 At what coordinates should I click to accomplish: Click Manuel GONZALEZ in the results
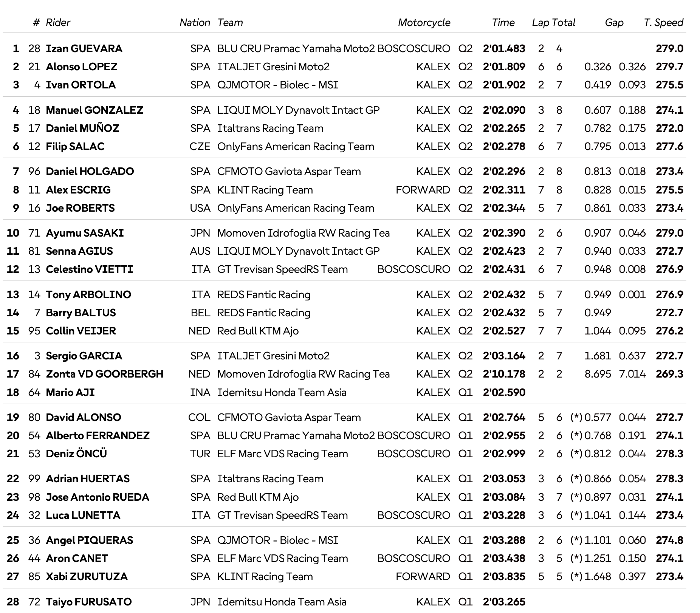point(94,110)
